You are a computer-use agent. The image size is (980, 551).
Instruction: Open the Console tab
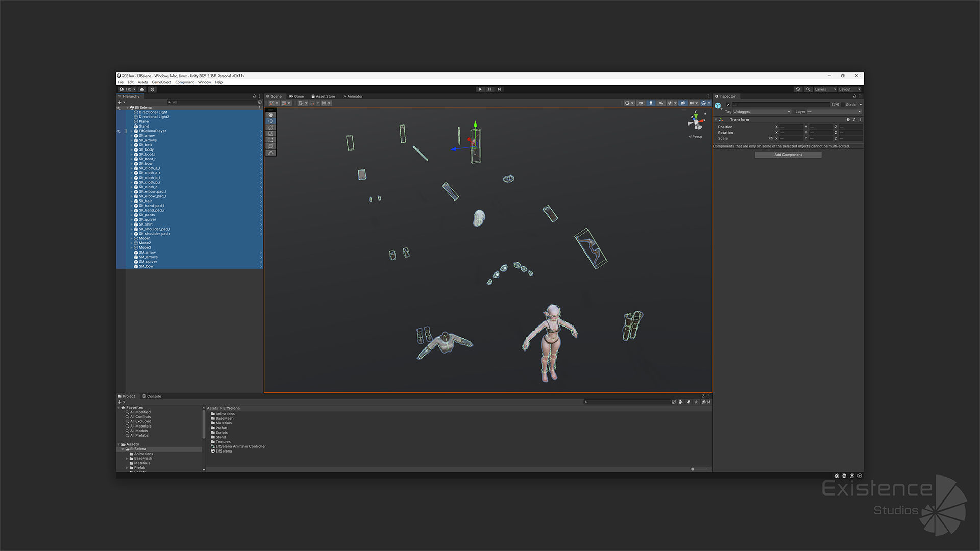[152, 396]
